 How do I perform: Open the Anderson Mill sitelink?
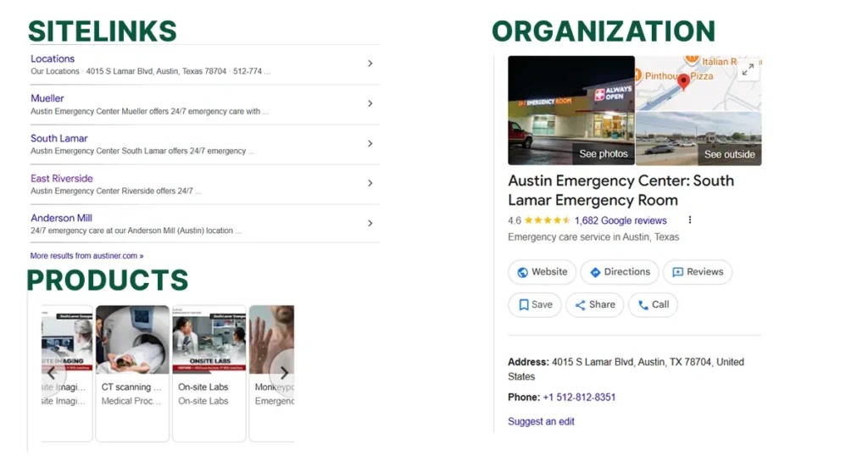click(61, 218)
